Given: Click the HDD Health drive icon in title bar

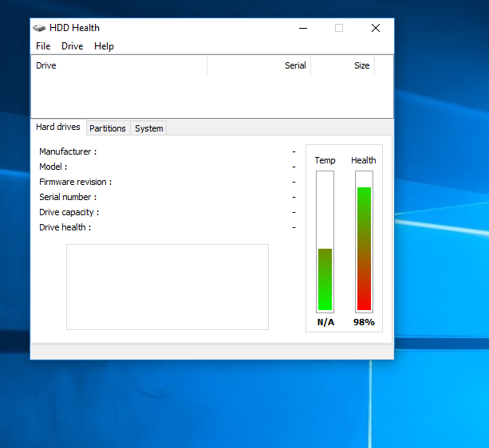Looking at the screenshot, I should click(39, 28).
